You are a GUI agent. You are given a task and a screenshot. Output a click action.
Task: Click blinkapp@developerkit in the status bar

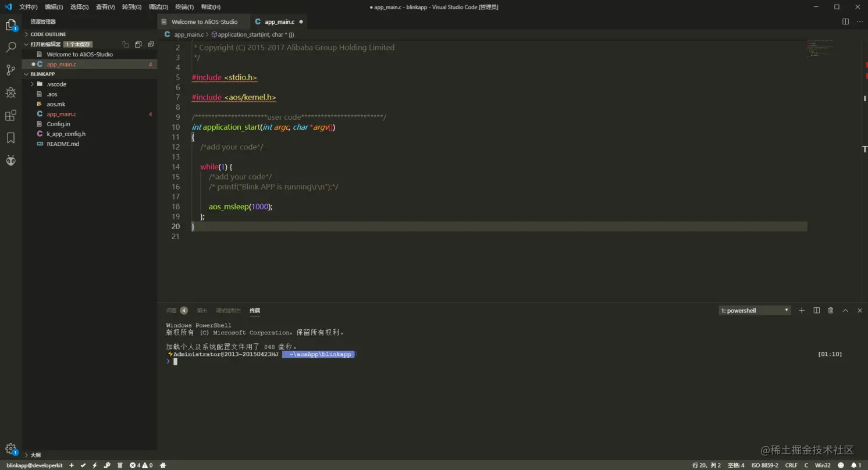(34, 465)
